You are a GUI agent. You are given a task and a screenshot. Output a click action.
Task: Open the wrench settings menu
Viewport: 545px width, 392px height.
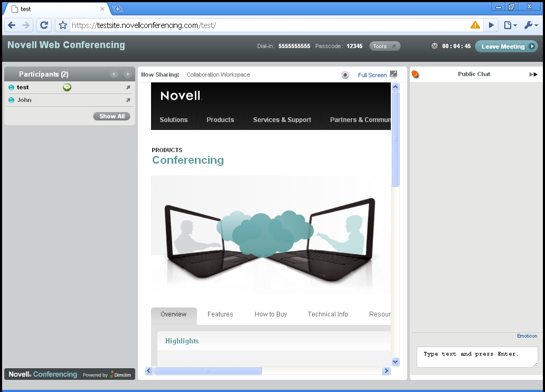[531, 25]
